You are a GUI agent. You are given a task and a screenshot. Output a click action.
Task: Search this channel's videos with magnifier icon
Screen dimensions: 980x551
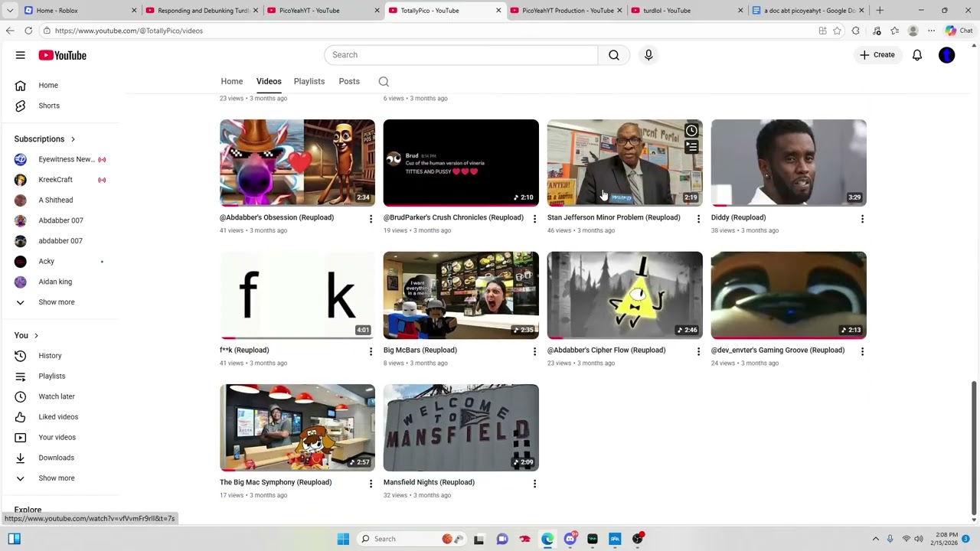click(x=384, y=81)
